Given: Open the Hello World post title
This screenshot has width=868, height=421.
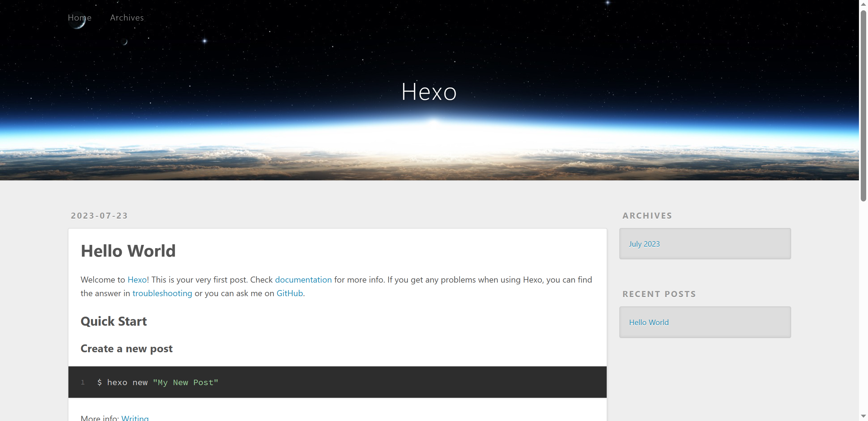Looking at the screenshot, I should pos(128,251).
